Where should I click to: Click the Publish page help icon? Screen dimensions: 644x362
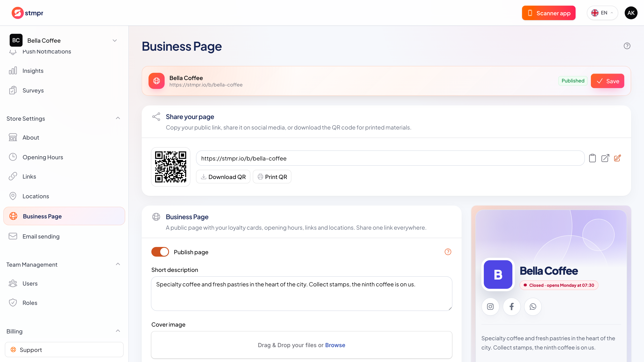(x=448, y=252)
